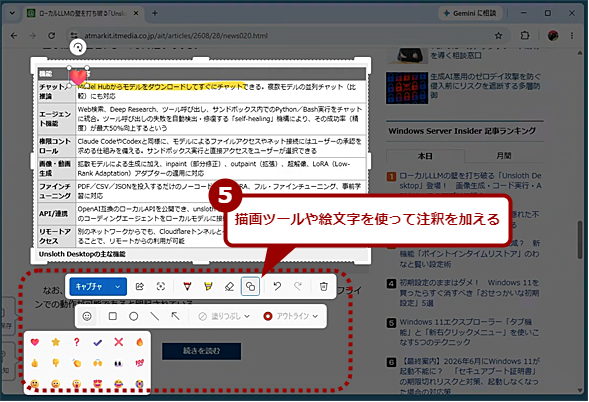The image size is (589, 402).
Task: Select the large heart sticker on the table
Action: (78, 77)
